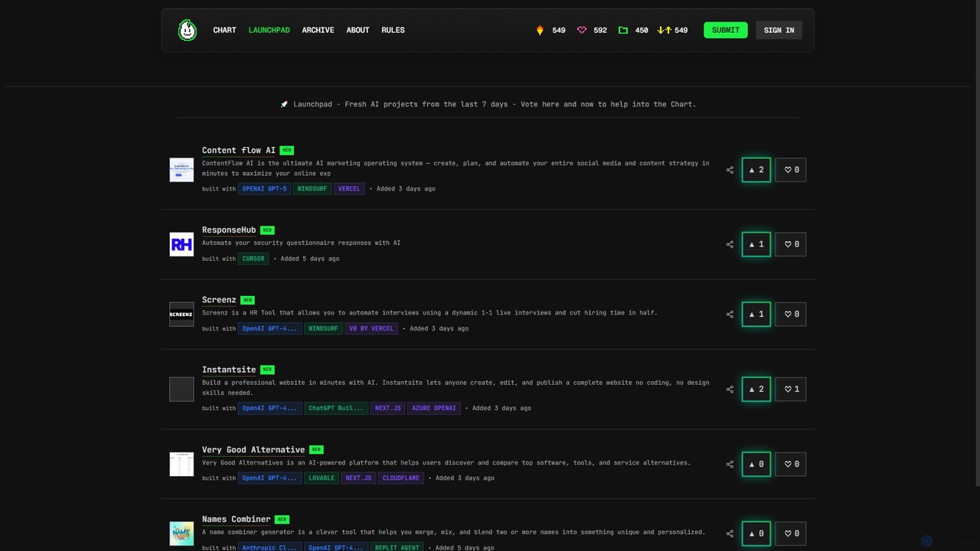Like Very Good Alternative with the heart
This screenshot has width=980, height=551.
791,464
